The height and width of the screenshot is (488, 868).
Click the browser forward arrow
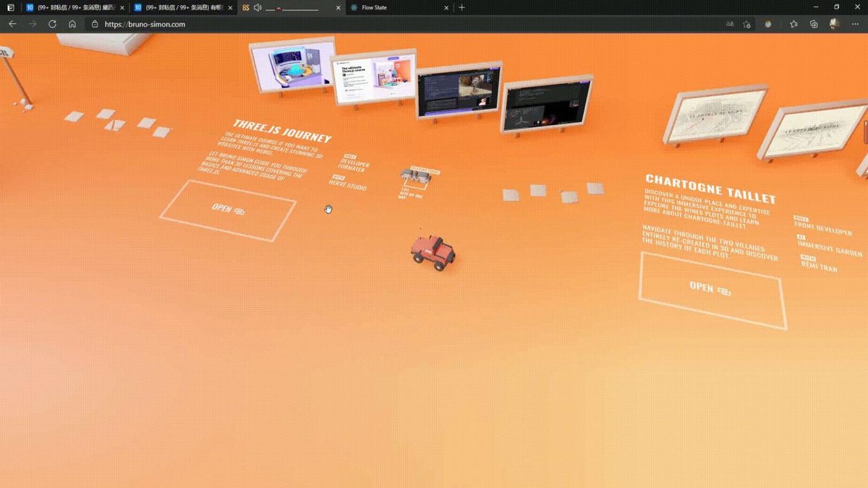(x=33, y=24)
